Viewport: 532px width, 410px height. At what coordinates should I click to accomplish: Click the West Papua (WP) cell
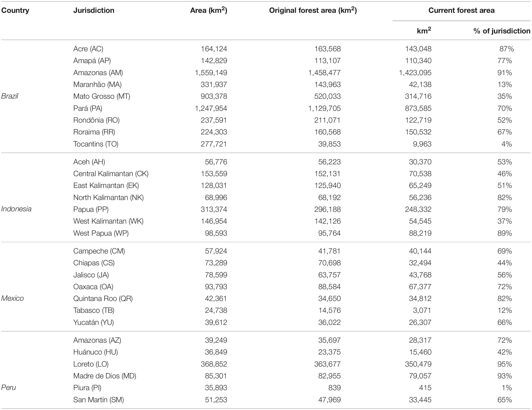click(x=101, y=233)
